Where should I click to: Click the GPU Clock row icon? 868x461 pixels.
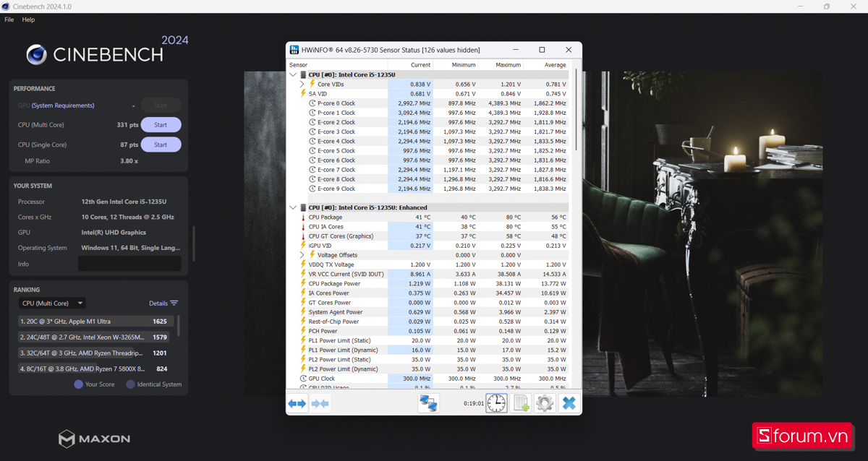point(303,379)
